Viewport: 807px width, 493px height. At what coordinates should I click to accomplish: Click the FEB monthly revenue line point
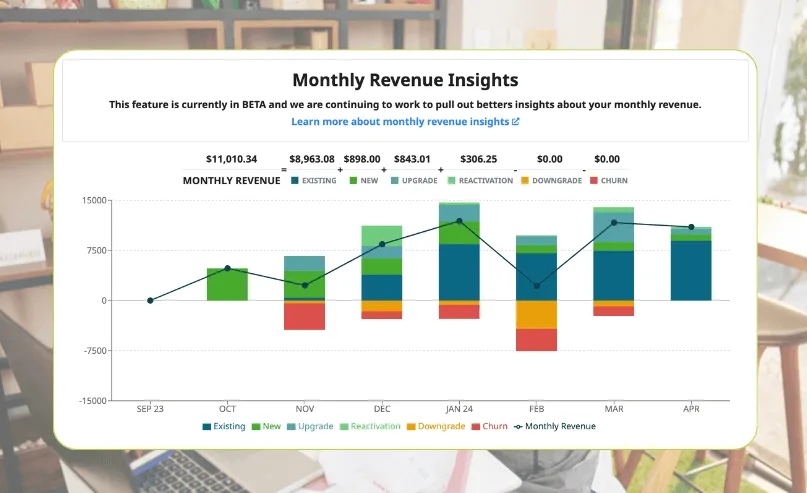click(x=537, y=286)
